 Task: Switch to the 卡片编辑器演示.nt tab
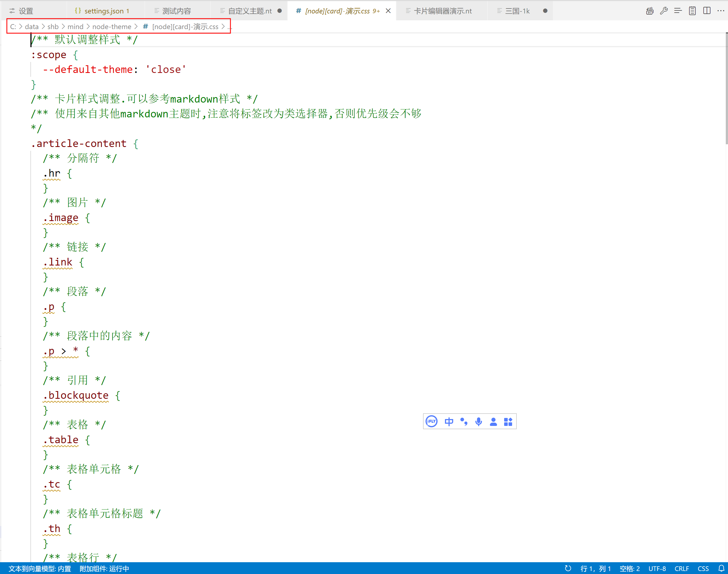(x=442, y=11)
